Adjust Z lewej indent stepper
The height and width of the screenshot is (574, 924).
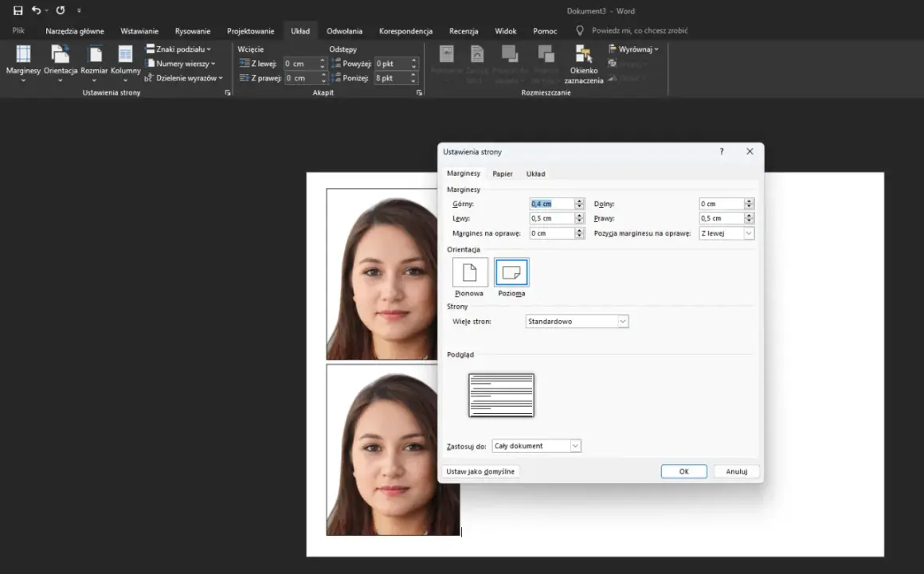pos(323,64)
